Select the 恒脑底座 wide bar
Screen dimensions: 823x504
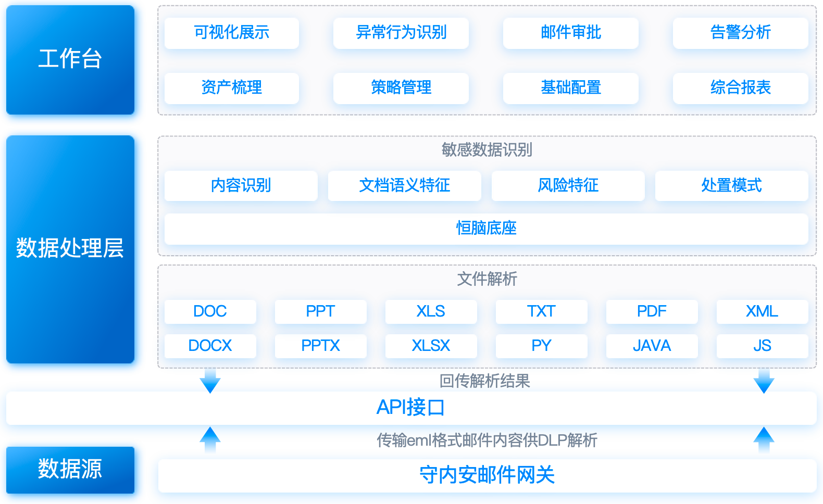coord(487,229)
